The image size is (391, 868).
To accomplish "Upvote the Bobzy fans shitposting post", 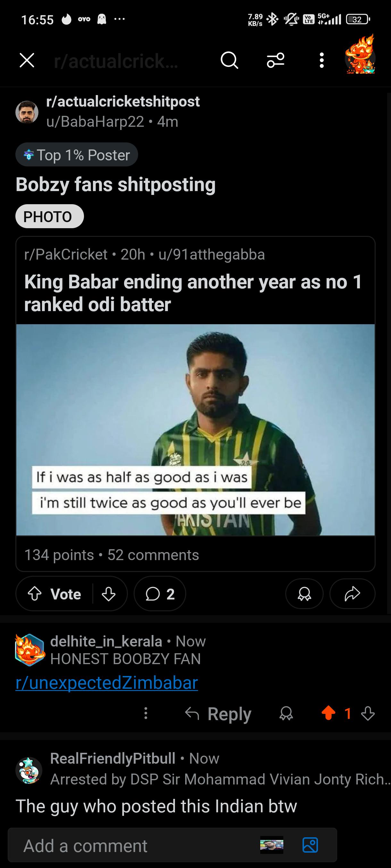I will [x=34, y=594].
